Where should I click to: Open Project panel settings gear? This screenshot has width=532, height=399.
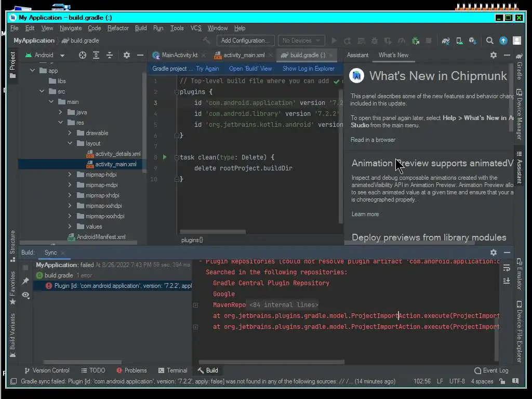coord(127,55)
